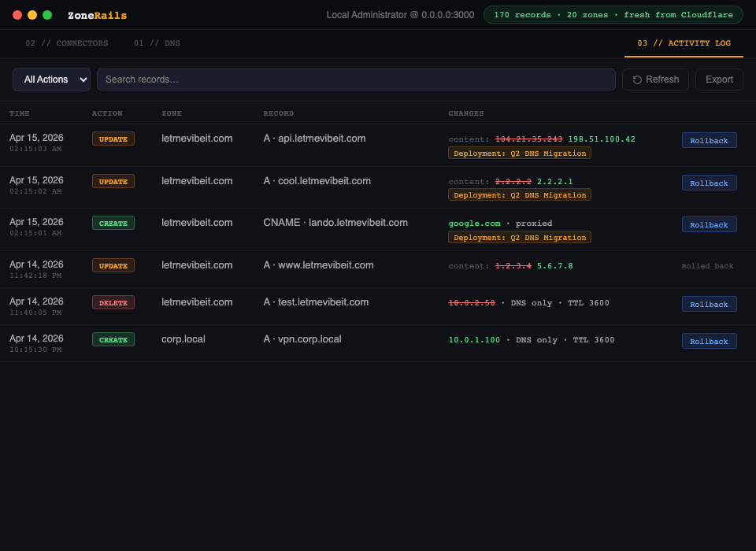Click the DELETE badge on test.letmevibeit.com row
This screenshot has height=551, width=756.
(113, 303)
